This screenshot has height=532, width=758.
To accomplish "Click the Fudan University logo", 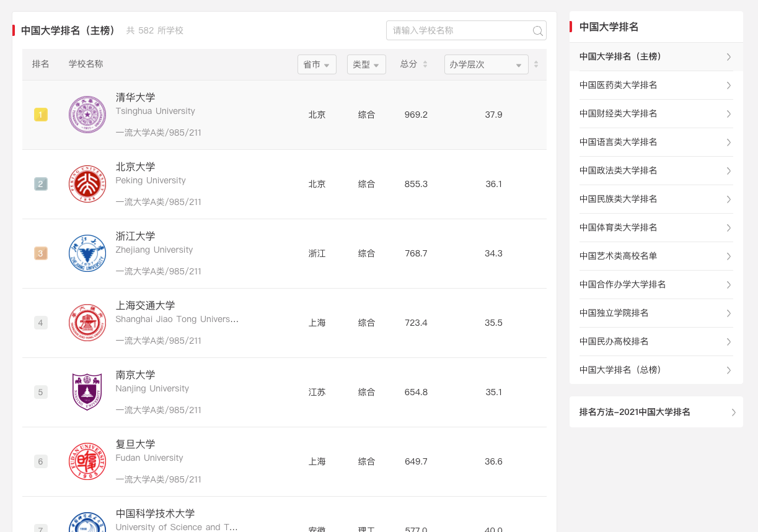I will point(87,461).
